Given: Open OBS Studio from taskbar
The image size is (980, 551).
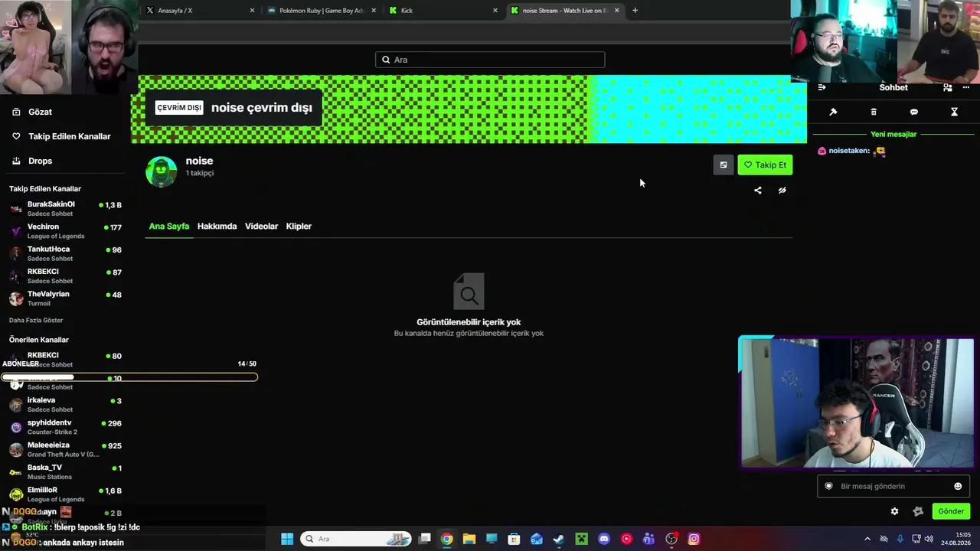Looking at the screenshot, I should tap(671, 539).
